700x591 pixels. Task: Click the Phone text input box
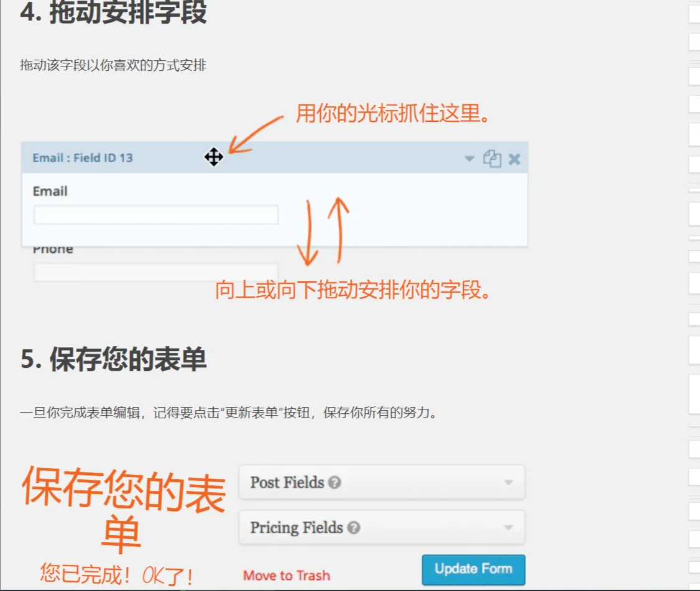coord(156,272)
